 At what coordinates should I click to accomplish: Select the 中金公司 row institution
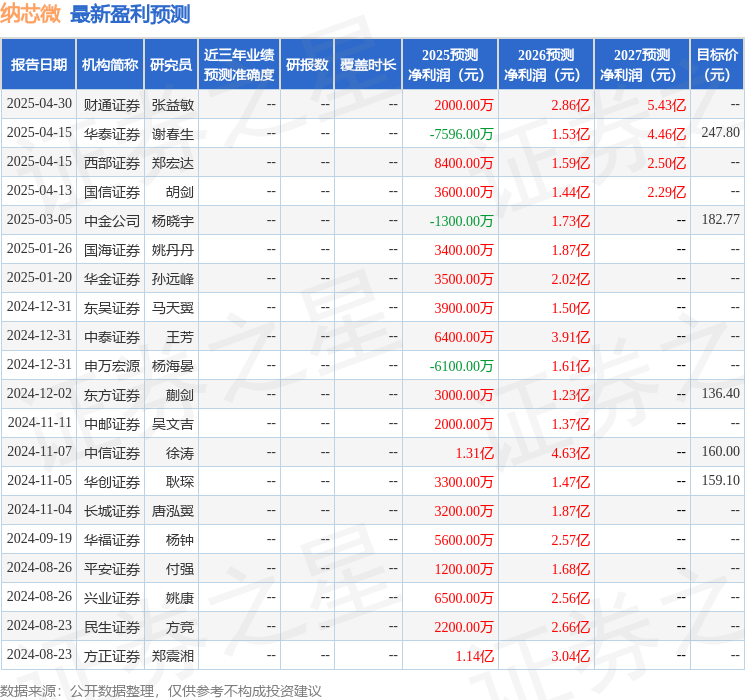point(112,221)
